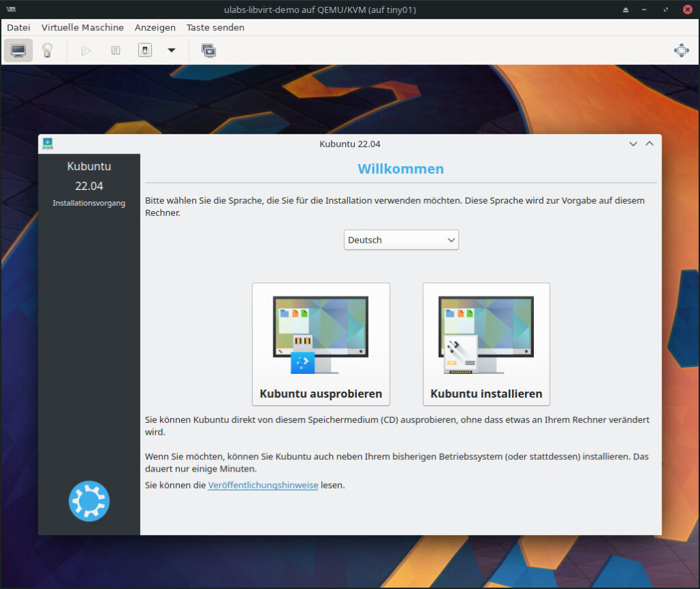The width and height of the screenshot is (700, 589).
Task: Click installer icon in Kubuntu title bar
Action: 48,143
